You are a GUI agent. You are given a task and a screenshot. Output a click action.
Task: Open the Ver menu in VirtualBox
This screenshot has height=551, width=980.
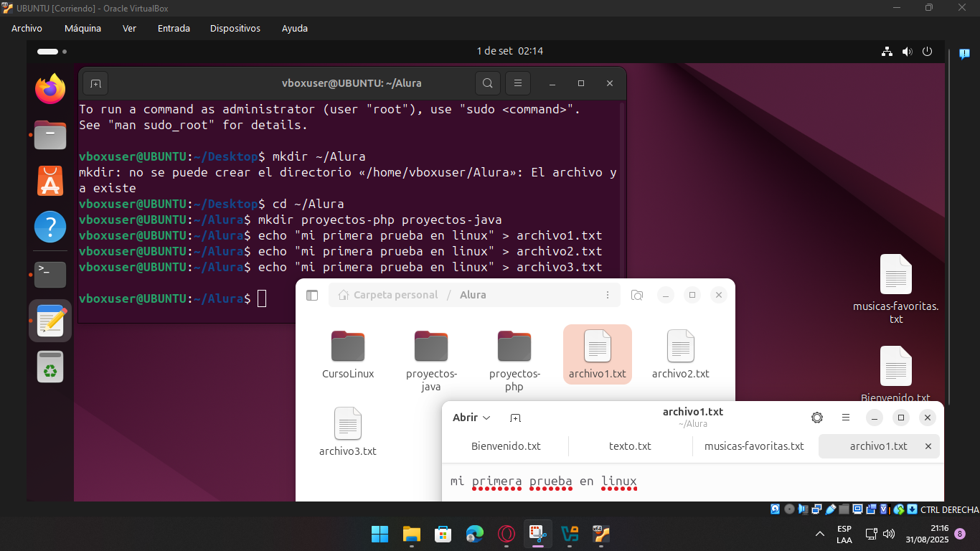[129, 29]
